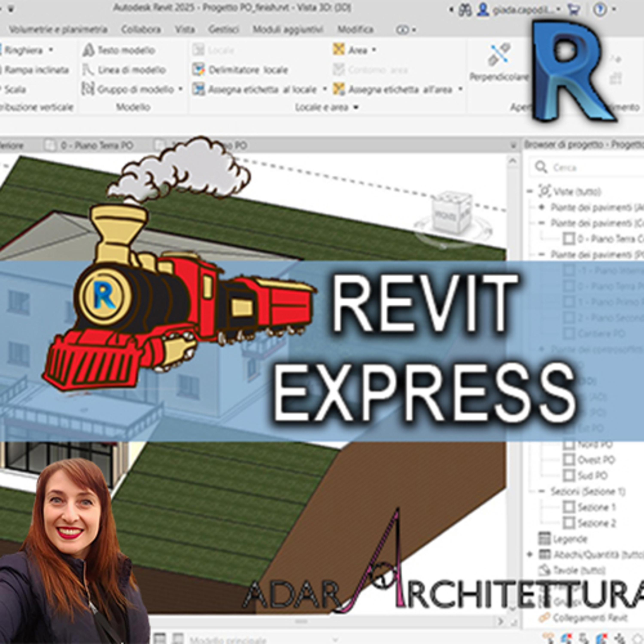
Task: Click the project browser magnifier icon
Action: pos(541,167)
